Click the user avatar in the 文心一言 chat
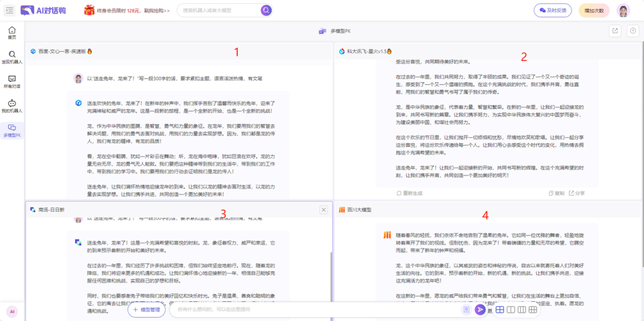This screenshot has width=644, height=321. coord(79,79)
